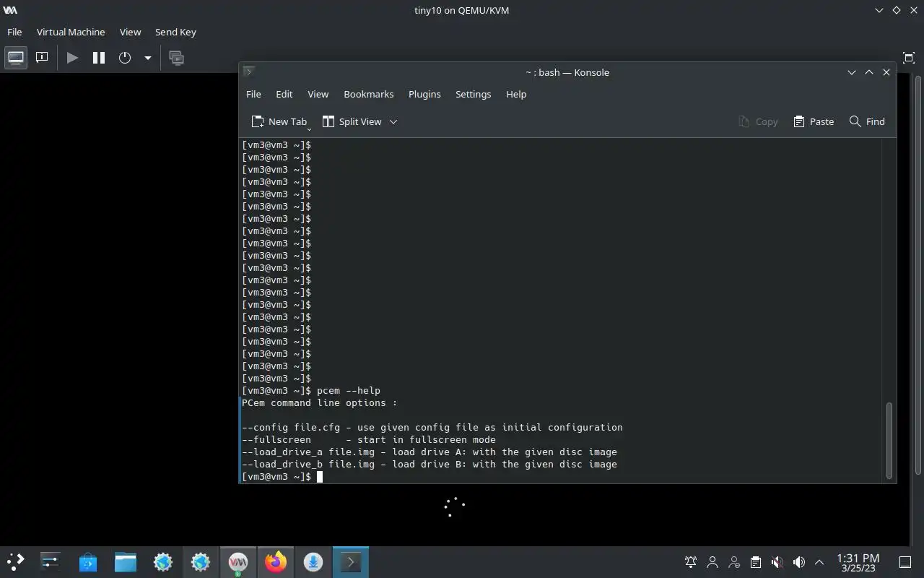Open the clock showing 1:31 PM
The height and width of the screenshot is (578, 924).
858,562
